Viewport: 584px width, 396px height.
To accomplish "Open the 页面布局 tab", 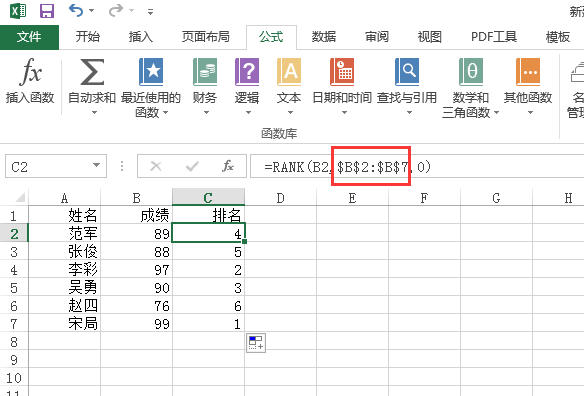I will pyautogui.click(x=206, y=37).
